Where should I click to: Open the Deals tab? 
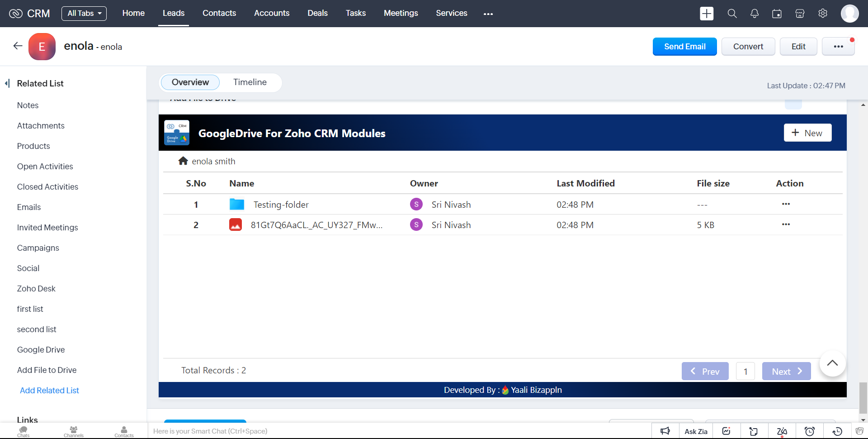(317, 14)
